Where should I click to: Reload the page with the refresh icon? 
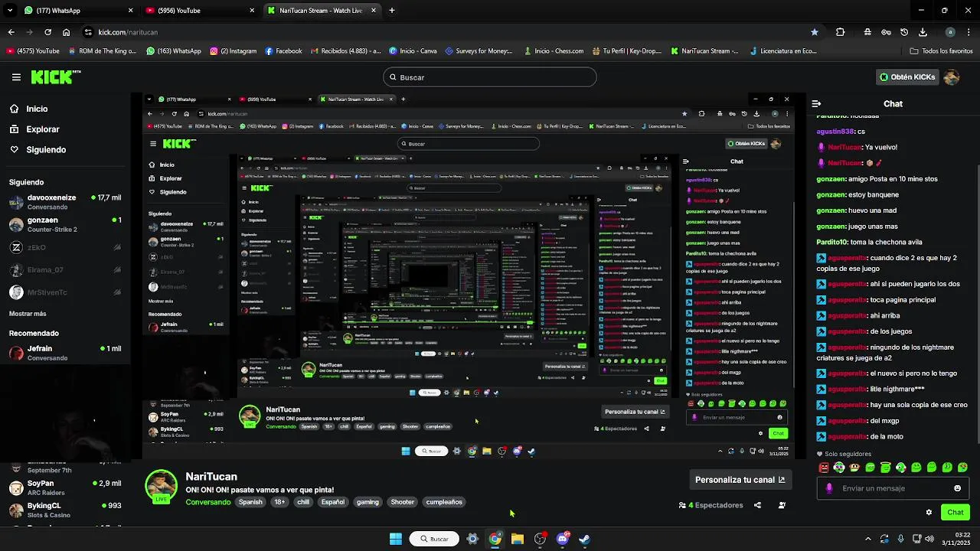pos(47,32)
